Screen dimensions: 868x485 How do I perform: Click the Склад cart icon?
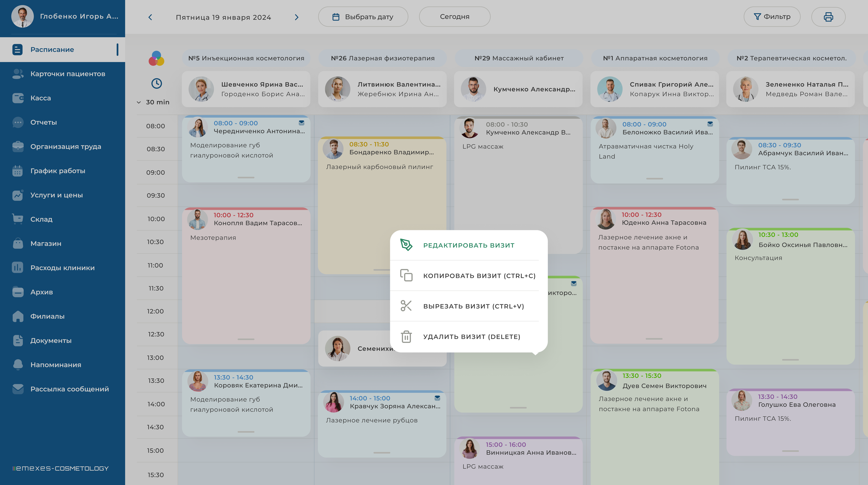click(x=17, y=219)
